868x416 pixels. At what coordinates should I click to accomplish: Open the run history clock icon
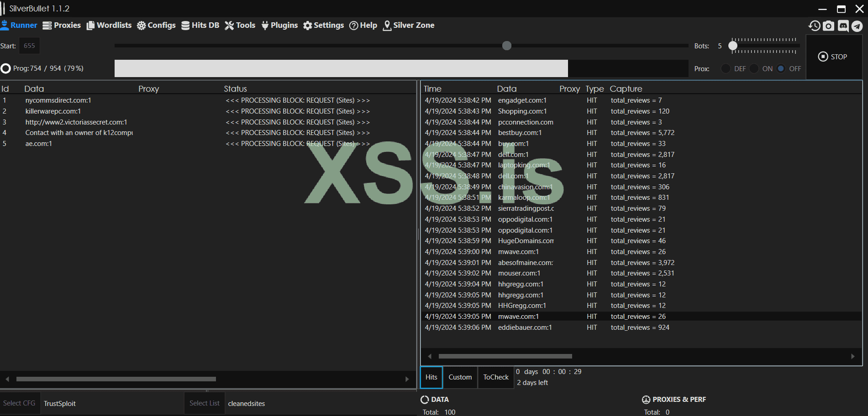(x=814, y=26)
